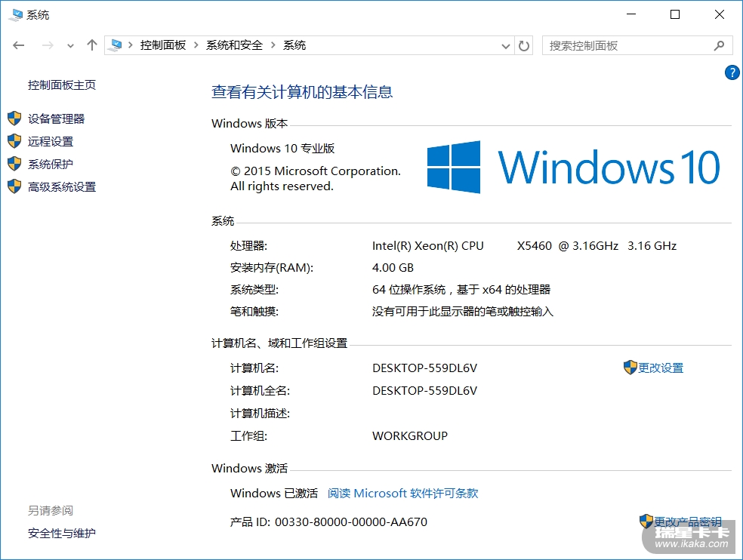Viewport: 743px width, 560px height.
Task: Click the forward navigation arrow
Action: pyautogui.click(x=48, y=45)
